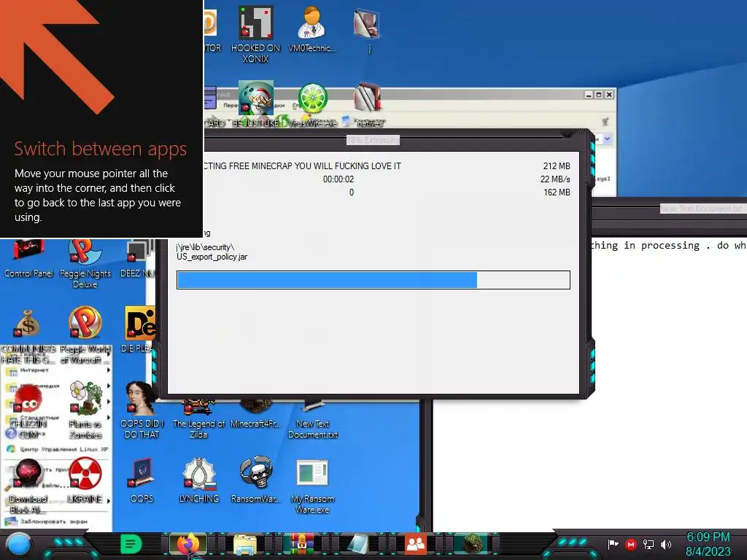This screenshot has width=747, height=560.
Task: Launch Peggle World of Warcraft
Action: click(85, 335)
